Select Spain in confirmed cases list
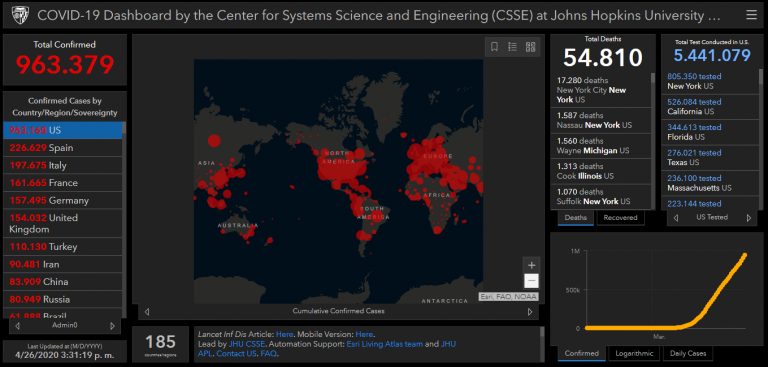 pos(62,147)
